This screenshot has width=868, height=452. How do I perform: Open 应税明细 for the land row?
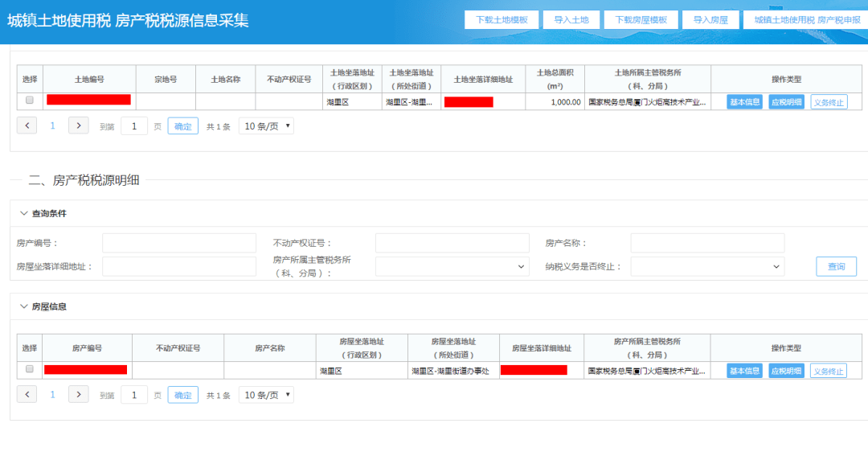(786, 102)
